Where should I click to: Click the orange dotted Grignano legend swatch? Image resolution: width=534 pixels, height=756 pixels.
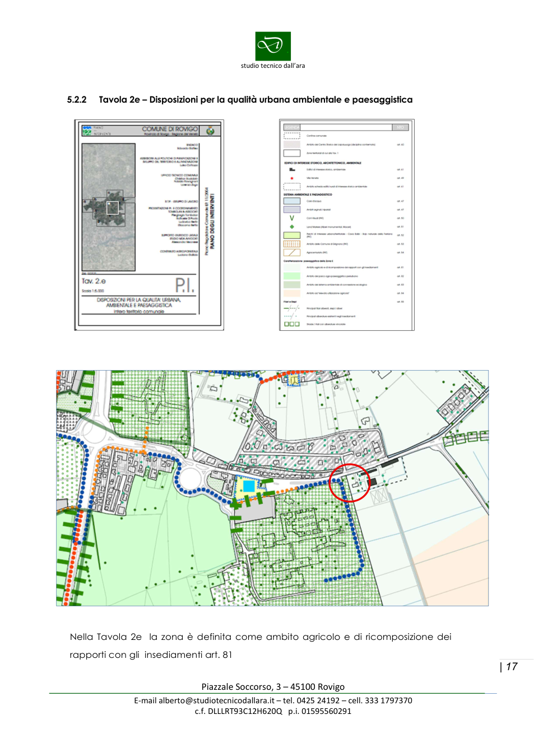[x=292, y=244]
